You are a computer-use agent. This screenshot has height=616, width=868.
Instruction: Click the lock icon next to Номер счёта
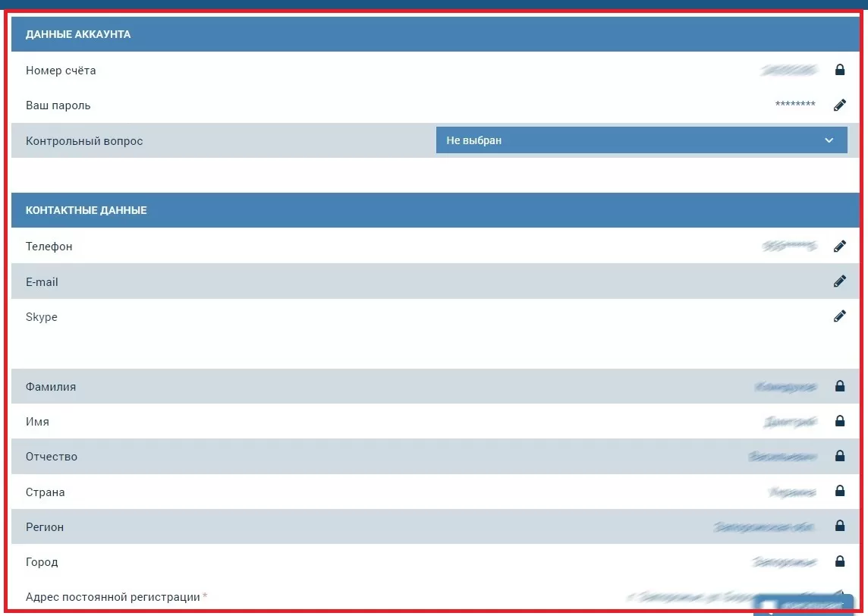(839, 71)
